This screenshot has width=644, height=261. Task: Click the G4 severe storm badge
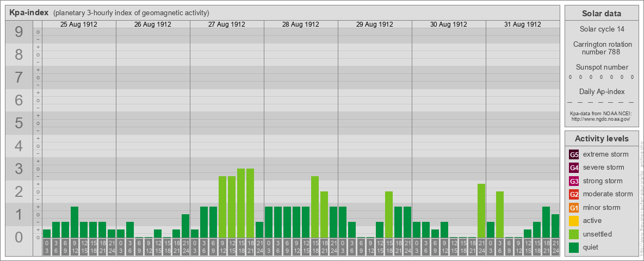click(x=574, y=168)
